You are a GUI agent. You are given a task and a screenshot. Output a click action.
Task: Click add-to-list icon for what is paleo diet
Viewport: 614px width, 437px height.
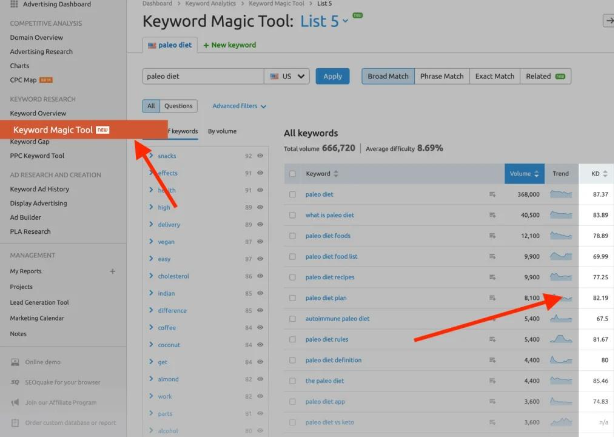point(492,215)
